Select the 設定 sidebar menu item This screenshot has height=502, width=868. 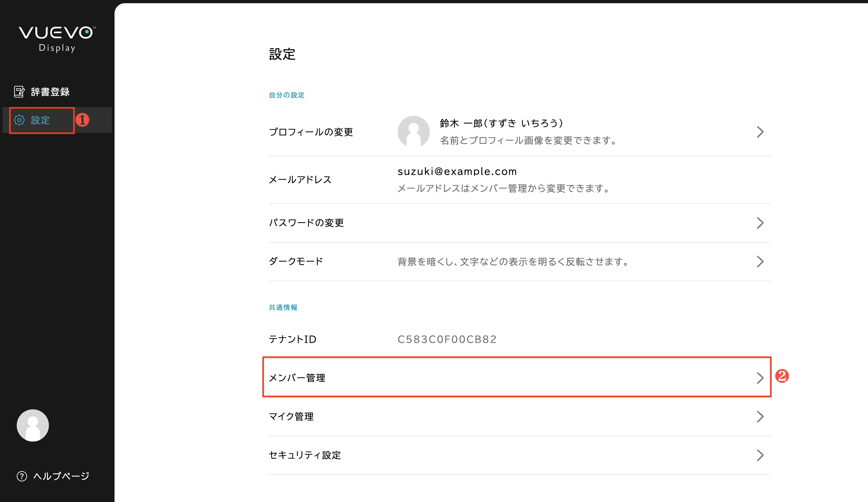click(x=40, y=120)
